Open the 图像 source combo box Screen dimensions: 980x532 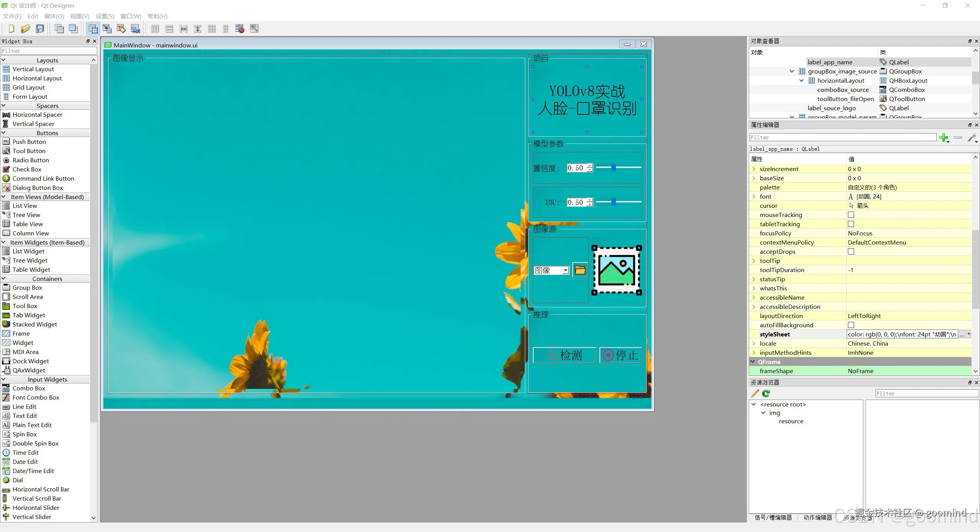[x=551, y=270]
